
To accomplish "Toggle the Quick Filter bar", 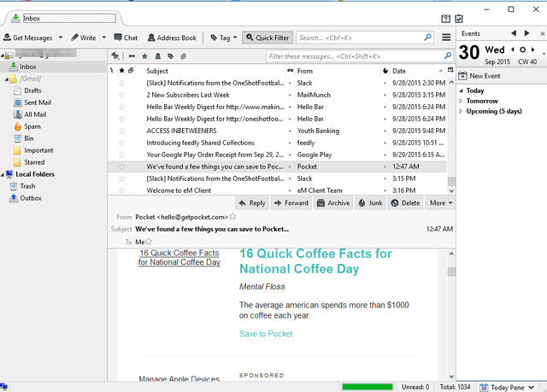I will tap(267, 38).
